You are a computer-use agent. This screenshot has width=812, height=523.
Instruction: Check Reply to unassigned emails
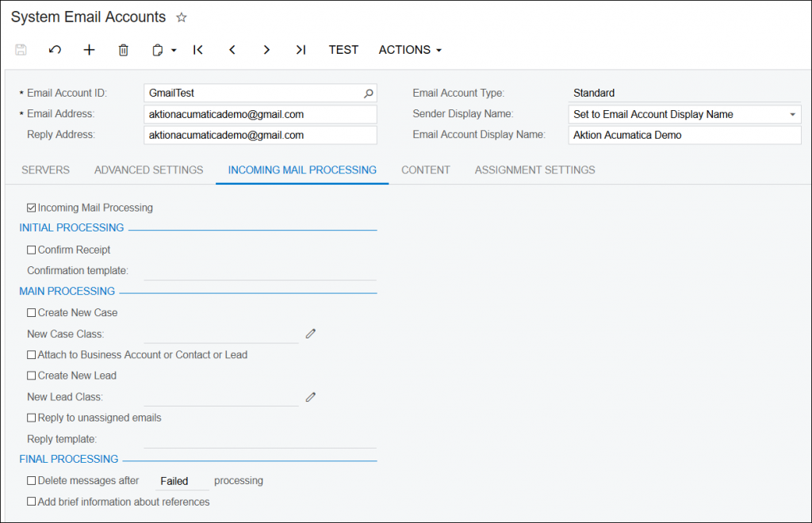click(x=31, y=418)
